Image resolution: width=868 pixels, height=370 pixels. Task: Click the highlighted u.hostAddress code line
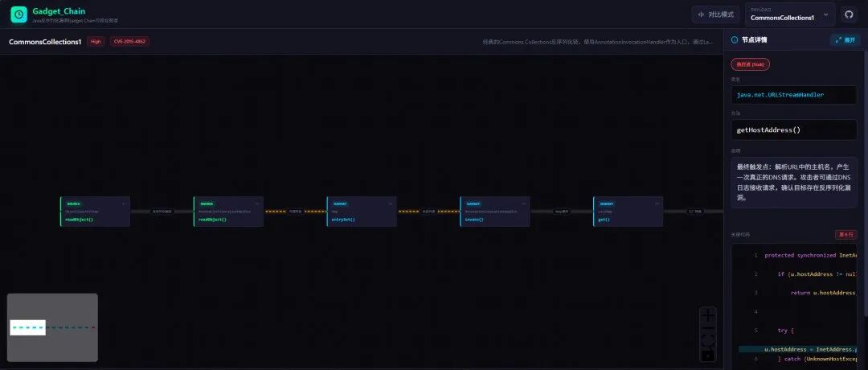tap(798, 350)
